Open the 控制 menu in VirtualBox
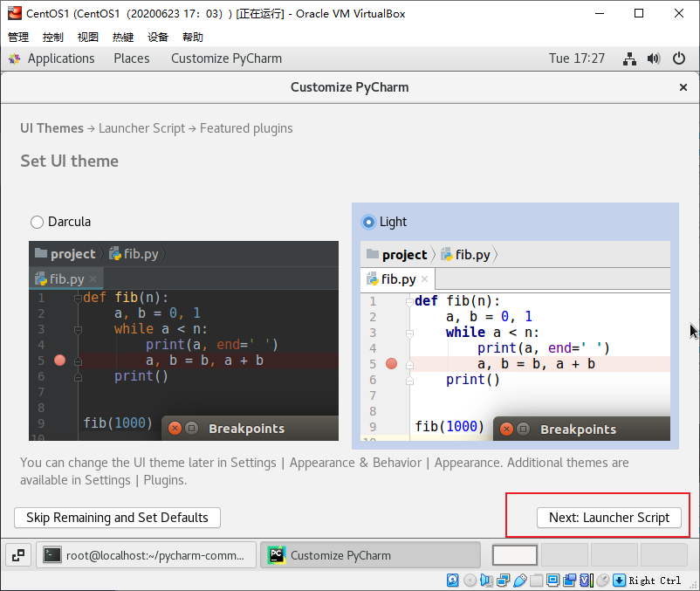The image size is (700, 591). pos(52,37)
